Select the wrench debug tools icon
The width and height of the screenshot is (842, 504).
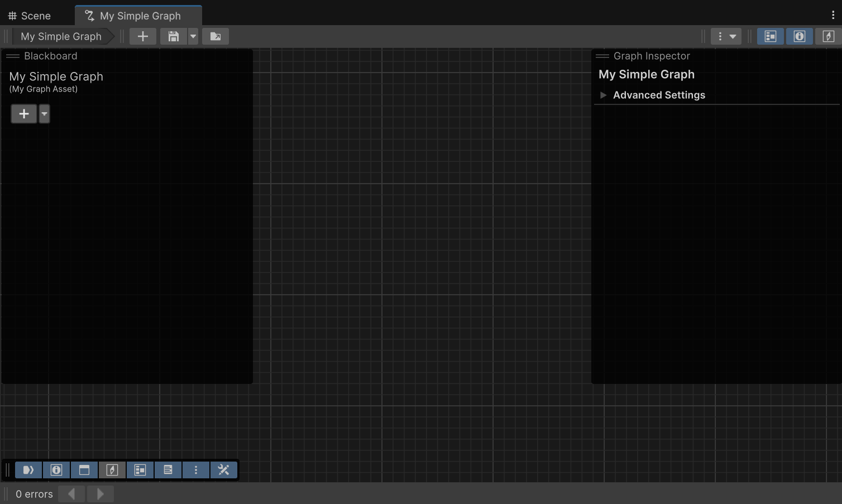click(224, 470)
